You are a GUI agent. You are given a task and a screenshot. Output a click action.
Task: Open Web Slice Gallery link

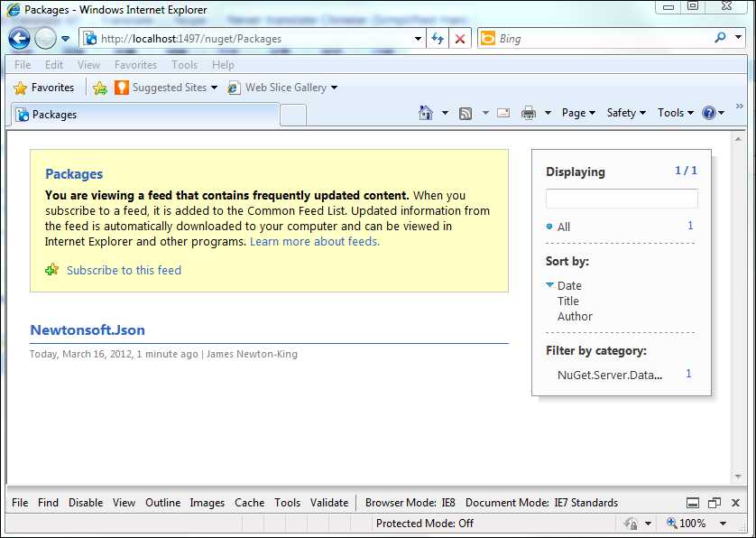[x=282, y=88]
